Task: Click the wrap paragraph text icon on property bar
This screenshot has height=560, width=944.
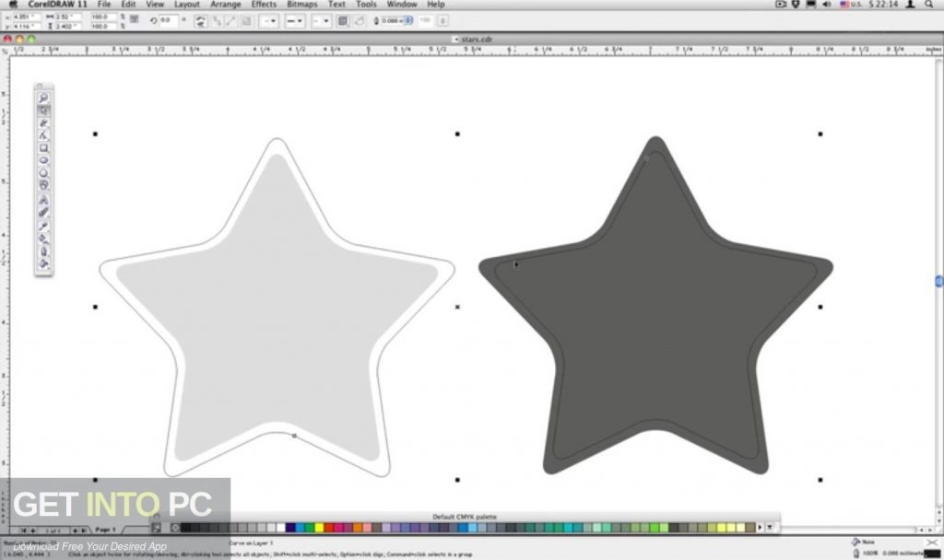Action: point(343,21)
